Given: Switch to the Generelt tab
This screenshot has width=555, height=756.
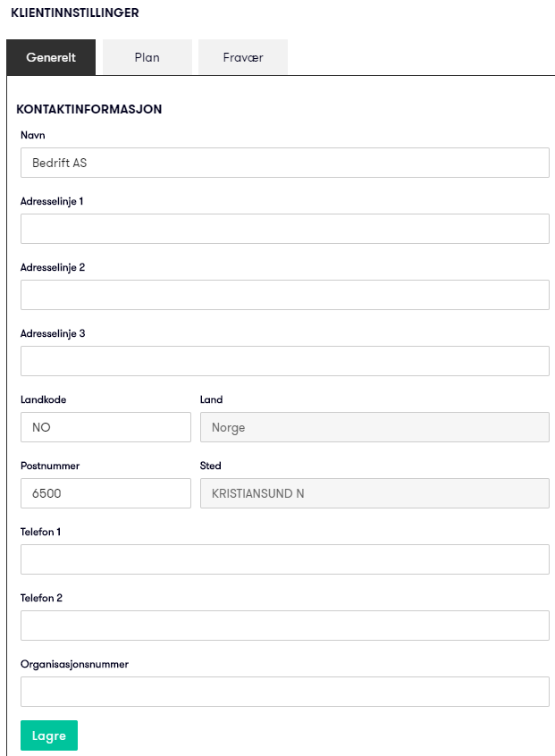Looking at the screenshot, I should click(51, 57).
